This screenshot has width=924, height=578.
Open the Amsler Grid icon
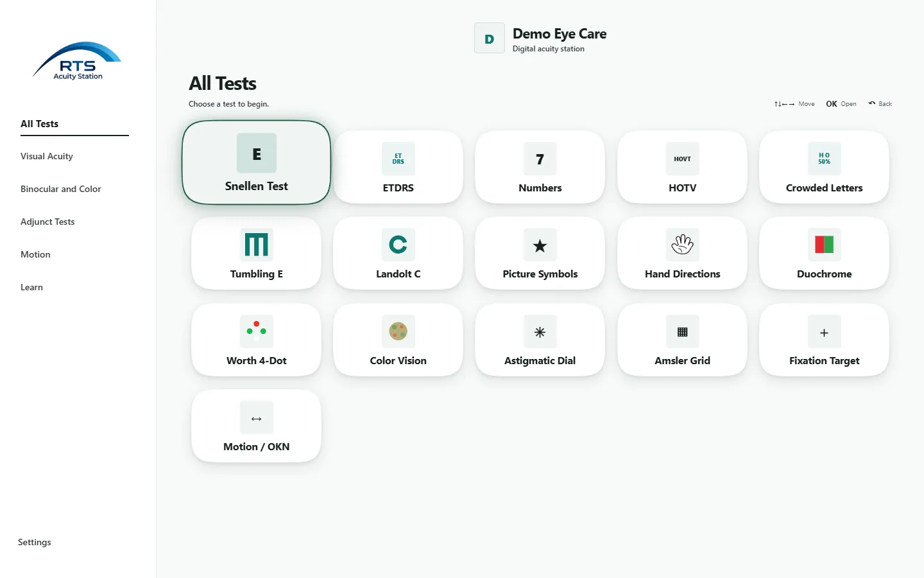point(683,331)
